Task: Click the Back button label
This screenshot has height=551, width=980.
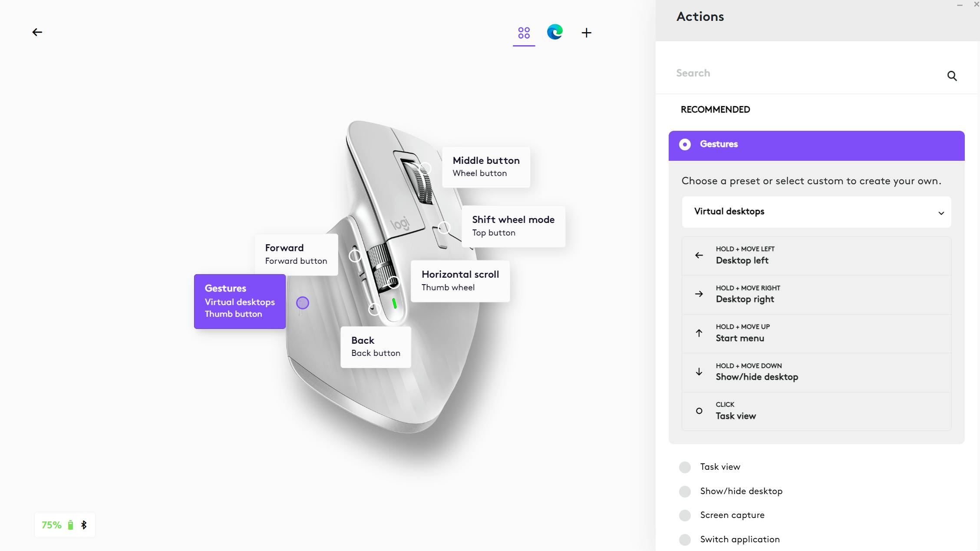Action: click(x=376, y=347)
